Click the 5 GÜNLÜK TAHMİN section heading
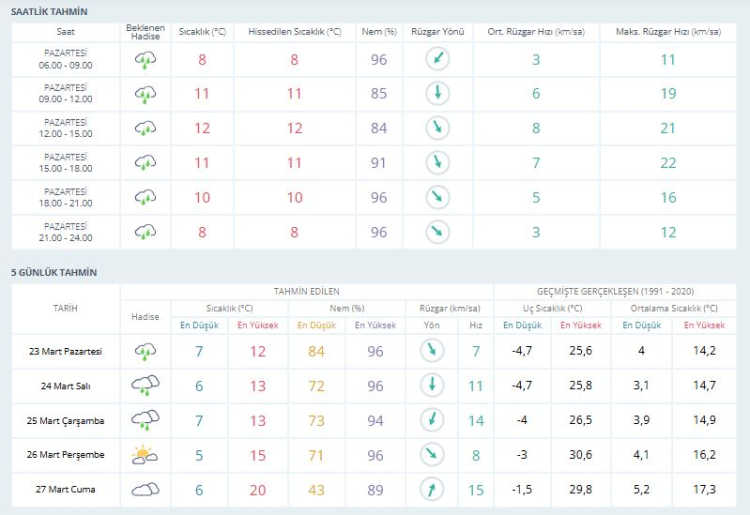This screenshot has width=750, height=515. [x=54, y=272]
